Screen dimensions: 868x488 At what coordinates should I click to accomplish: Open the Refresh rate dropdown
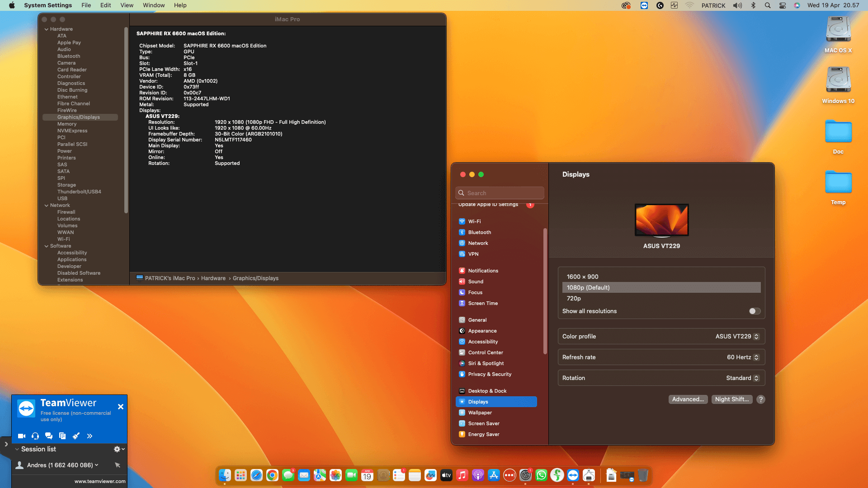(743, 357)
